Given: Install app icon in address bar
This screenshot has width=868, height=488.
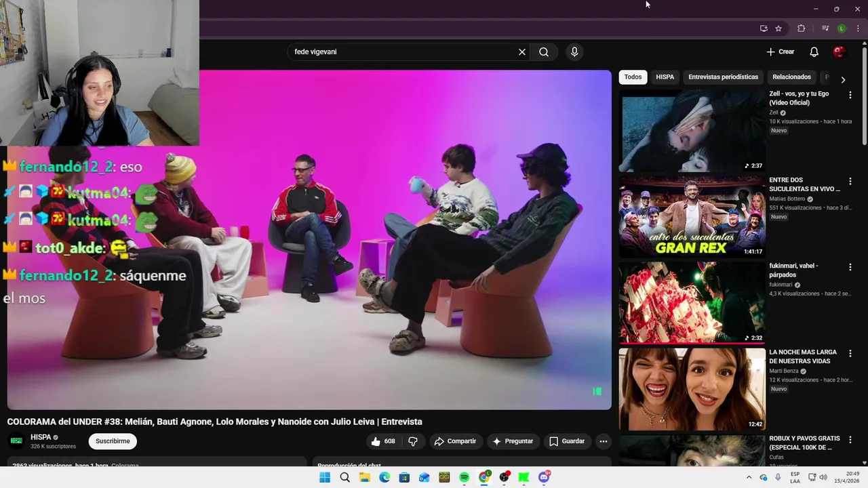Looking at the screenshot, I should [x=764, y=28].
